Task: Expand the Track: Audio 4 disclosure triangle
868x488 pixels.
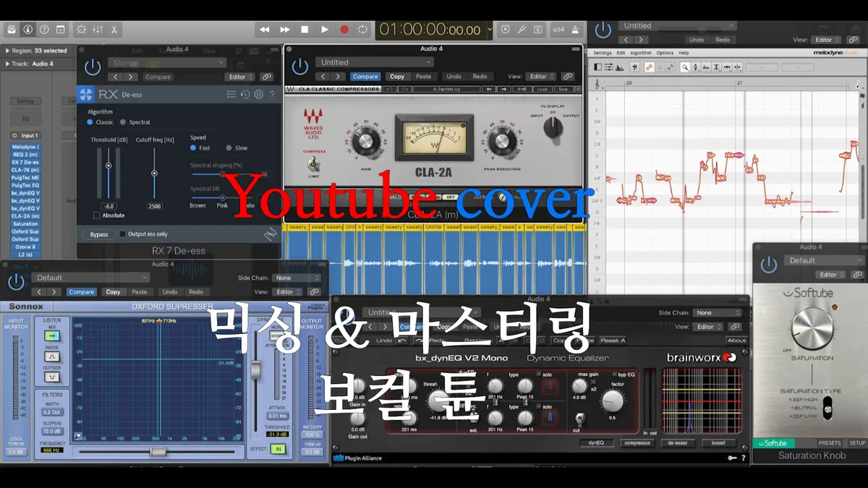Action: click(7, 64)
